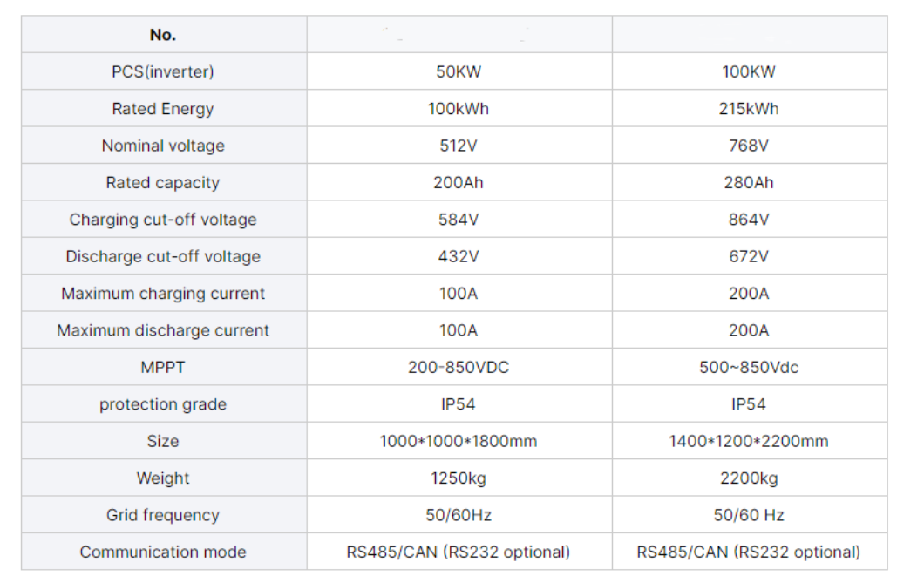Image resolution: width=924 pixels, height=583 pixels.
Task: Click the Nominal voltage row label
Action: [x=163, y=146]
